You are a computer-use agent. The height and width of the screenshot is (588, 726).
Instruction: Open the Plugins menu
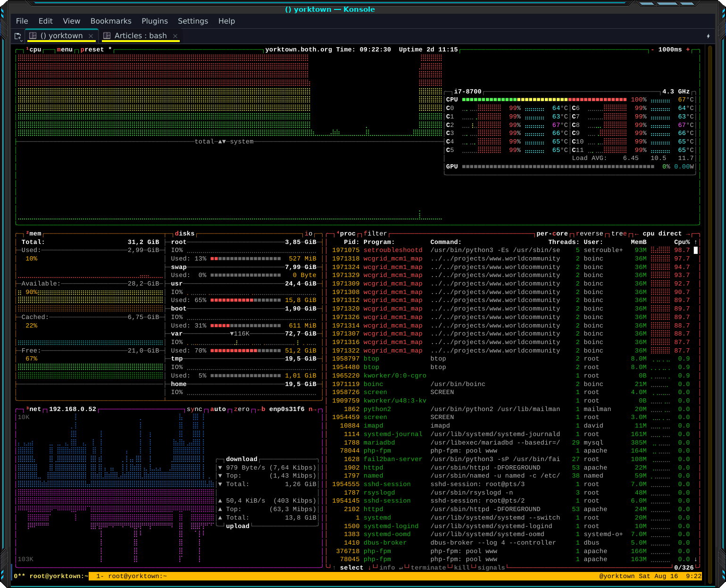click(155, 21)
